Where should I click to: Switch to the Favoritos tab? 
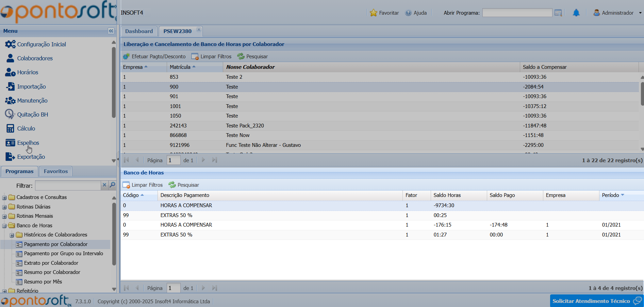tap(56, 171)
